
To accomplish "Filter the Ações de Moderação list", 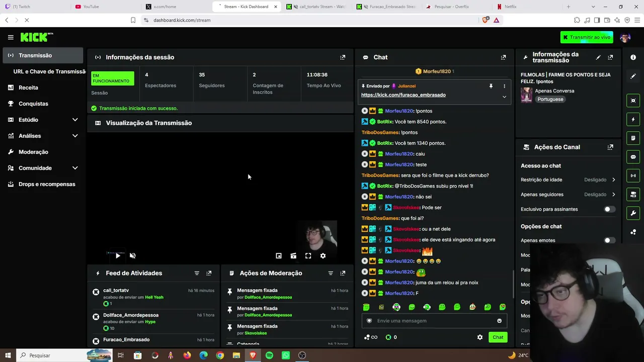I will pyautogui.click(x=331, y=273).
